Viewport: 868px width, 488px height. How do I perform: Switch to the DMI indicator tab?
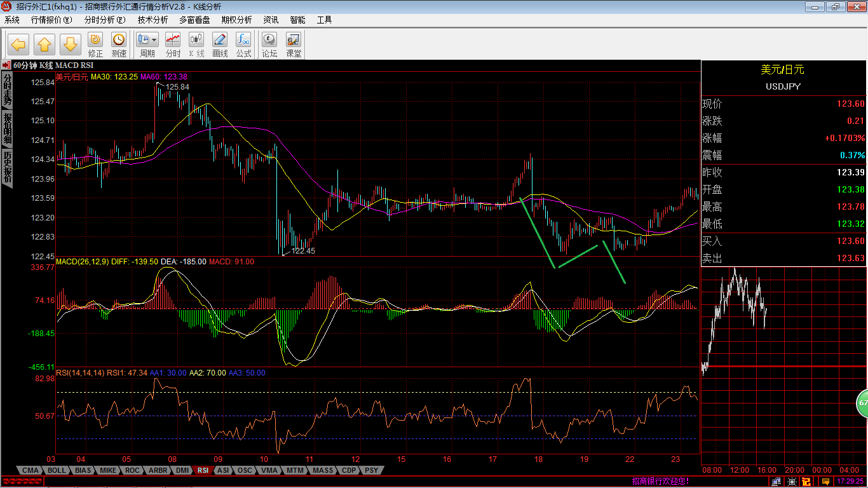(182, 471)
